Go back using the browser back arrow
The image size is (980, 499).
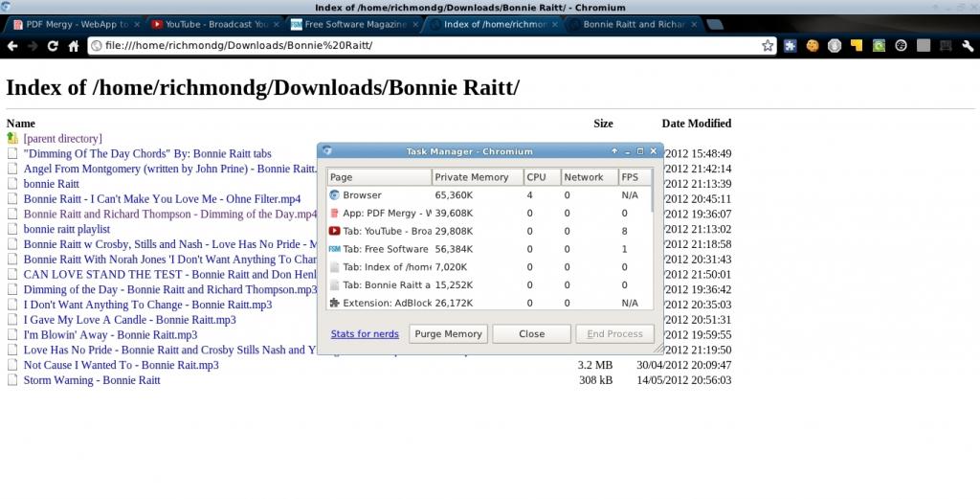click(11, 46)
